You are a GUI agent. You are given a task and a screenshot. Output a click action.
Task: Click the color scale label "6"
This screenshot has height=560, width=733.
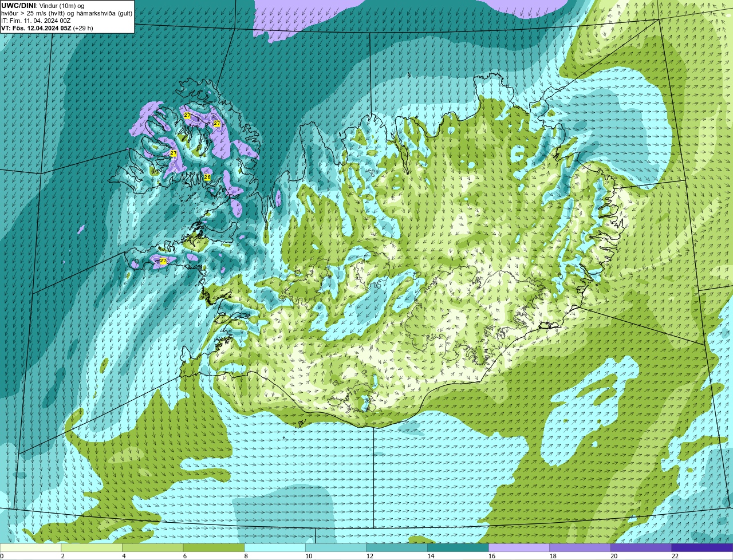pyautogui.click(x=184, y=556)
